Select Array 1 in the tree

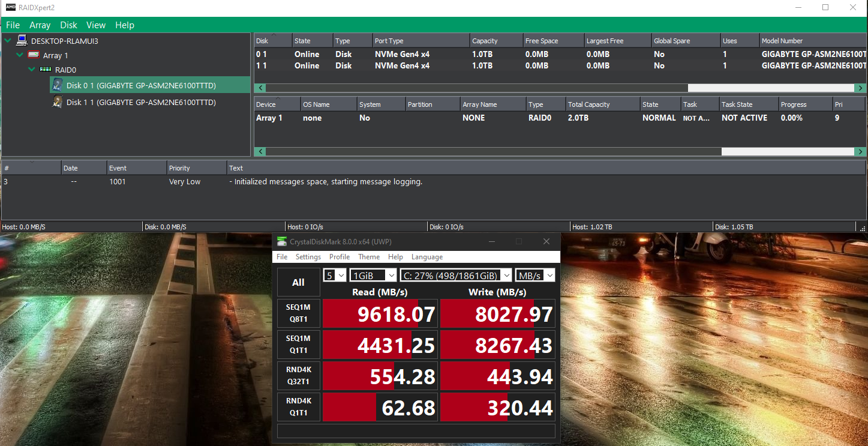(x=56, y=55)
